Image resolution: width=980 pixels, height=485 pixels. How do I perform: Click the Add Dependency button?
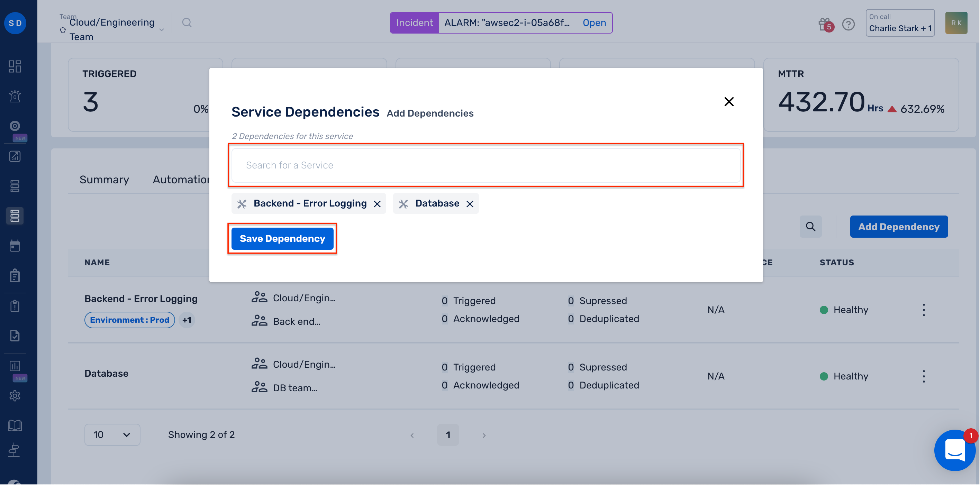899,227
